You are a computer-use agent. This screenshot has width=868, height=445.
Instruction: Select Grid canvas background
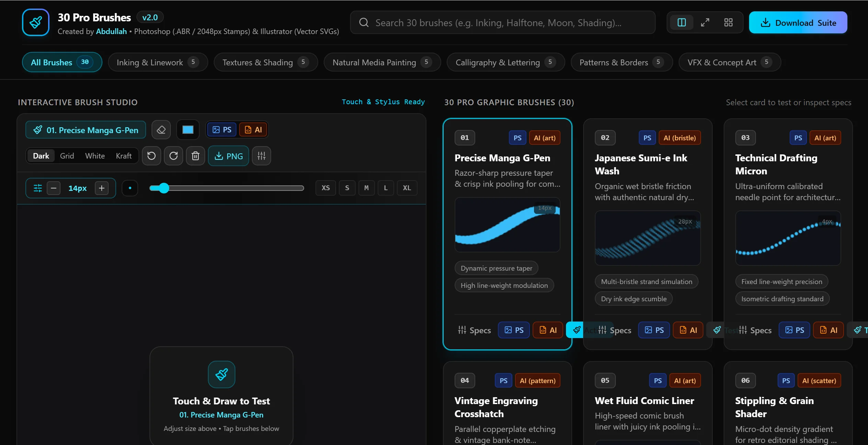[x=67, y=156]
